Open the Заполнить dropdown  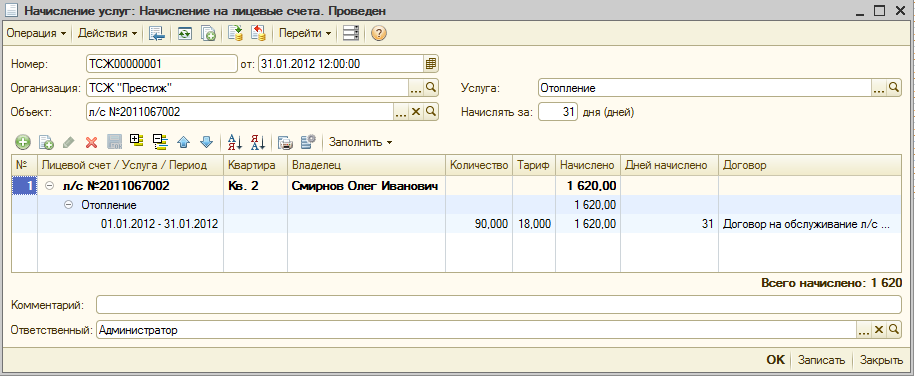coord(361,142)
